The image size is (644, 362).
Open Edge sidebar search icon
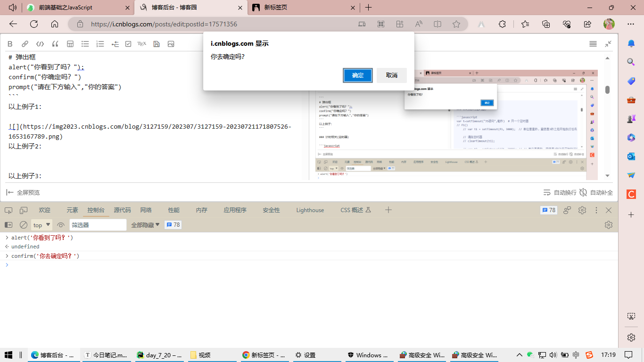(631, 62)
